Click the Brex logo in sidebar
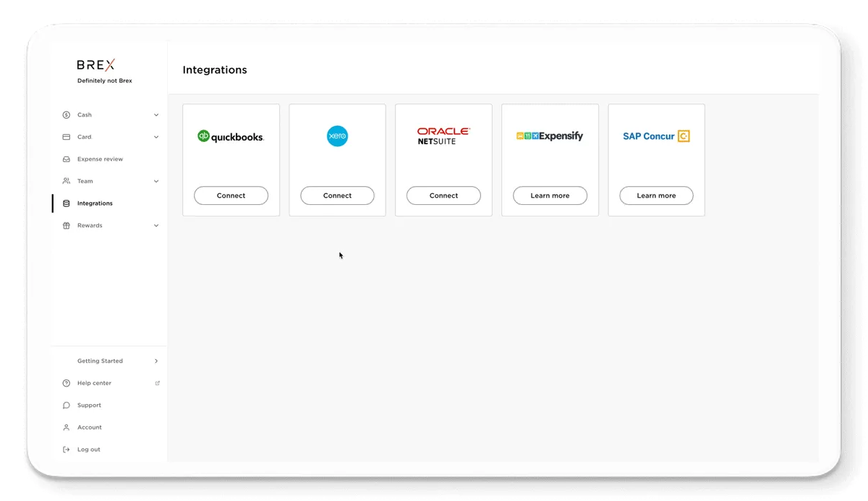868x501 pixels. pos(95,64)
